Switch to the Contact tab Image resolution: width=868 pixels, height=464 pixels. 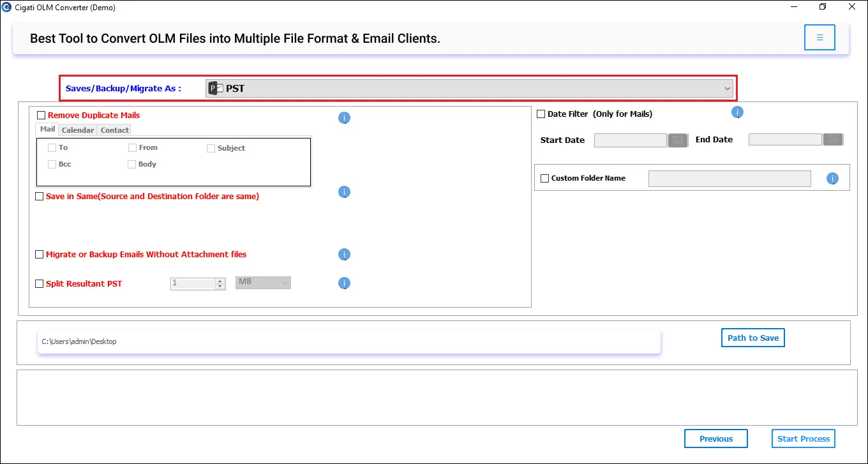[x=115, y=130]
